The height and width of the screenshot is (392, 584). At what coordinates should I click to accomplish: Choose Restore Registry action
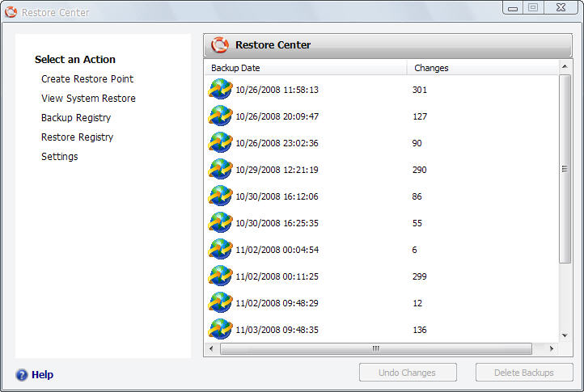[77, 137]
